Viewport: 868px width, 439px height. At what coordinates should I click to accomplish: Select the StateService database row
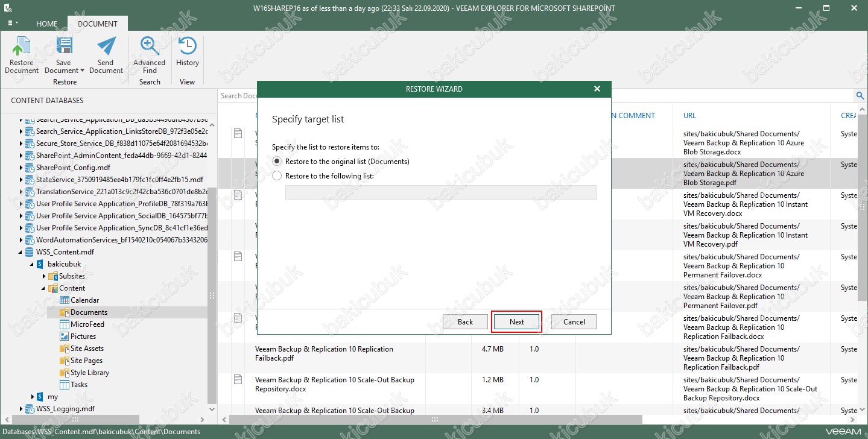(x=119, y=180)
